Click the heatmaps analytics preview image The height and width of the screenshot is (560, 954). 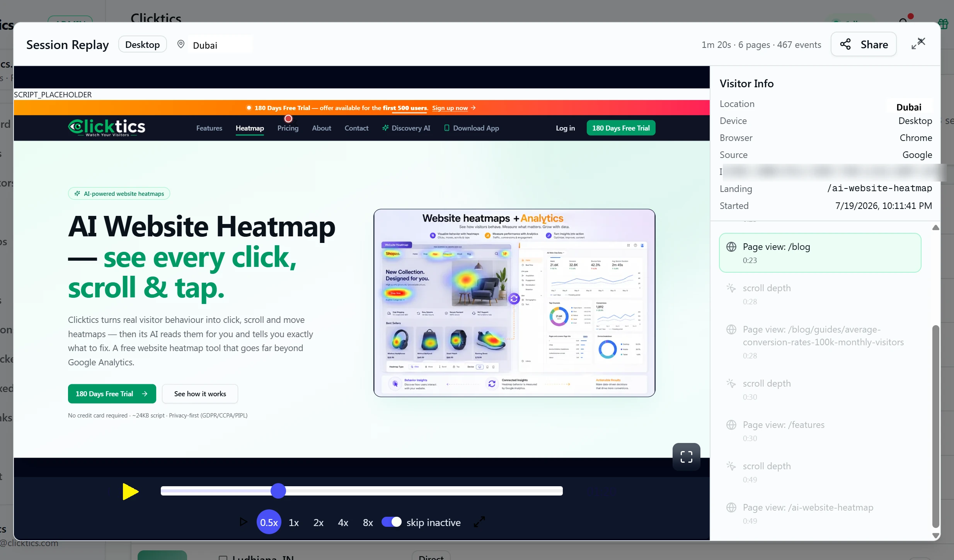click(x=514, y=303)
